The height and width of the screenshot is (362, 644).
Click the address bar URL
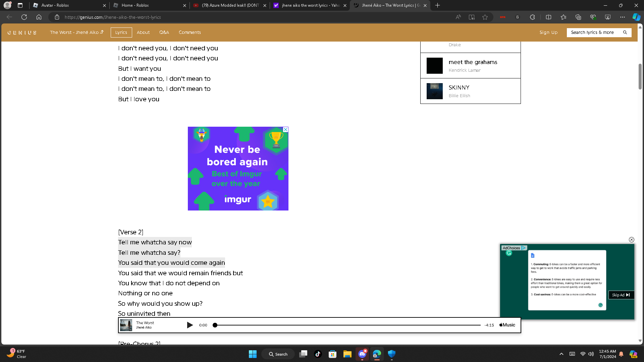click(113, 17)
